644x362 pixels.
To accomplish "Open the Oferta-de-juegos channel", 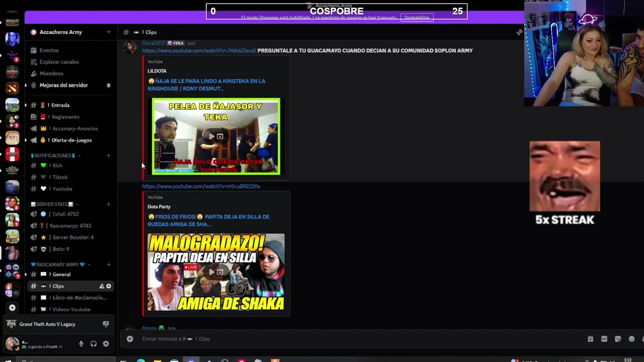I will 71,140.
